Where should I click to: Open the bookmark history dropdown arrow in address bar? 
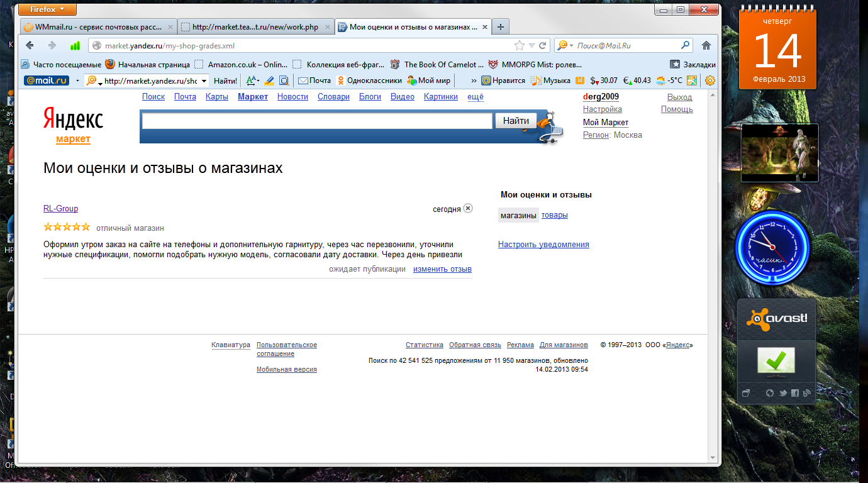(531, 45)
